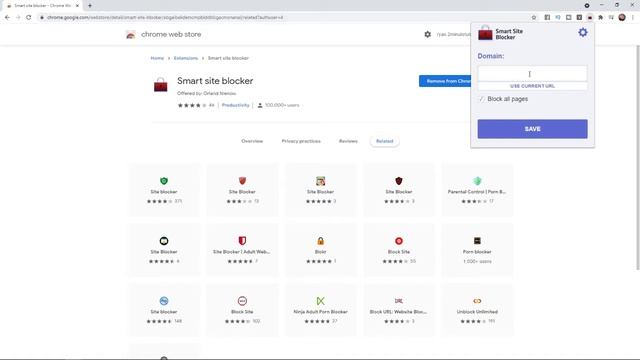Viewport: 640px width, 360px height.
Task: Open Site Blocker card with red shield icon
Action: 242,181
